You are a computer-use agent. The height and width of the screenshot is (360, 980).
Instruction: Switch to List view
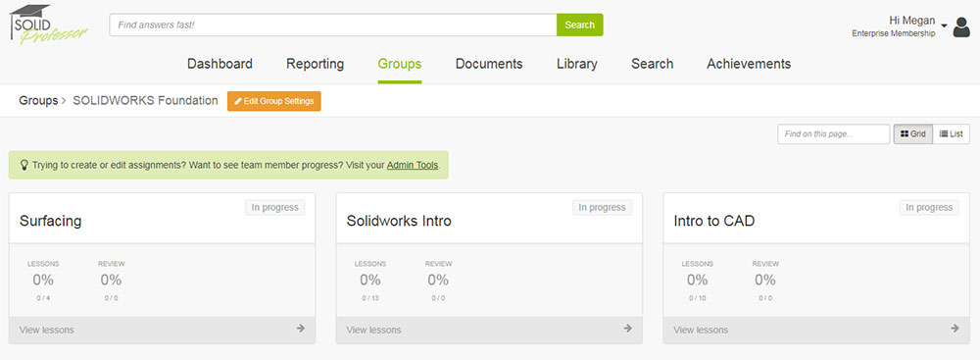952,134
